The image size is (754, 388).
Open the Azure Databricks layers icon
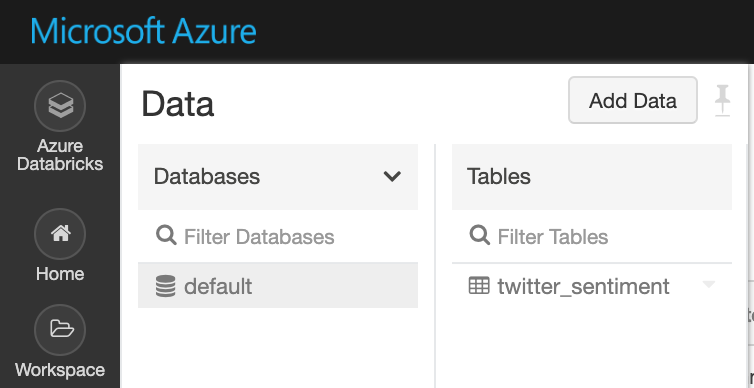click(60, 106)
